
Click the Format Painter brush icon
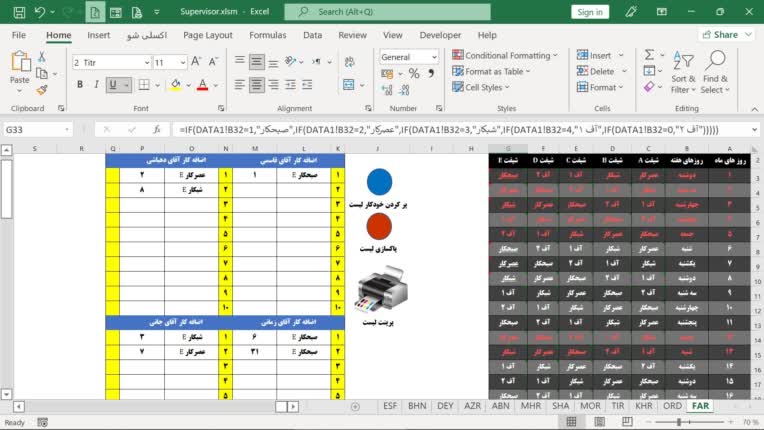[42, 90]
